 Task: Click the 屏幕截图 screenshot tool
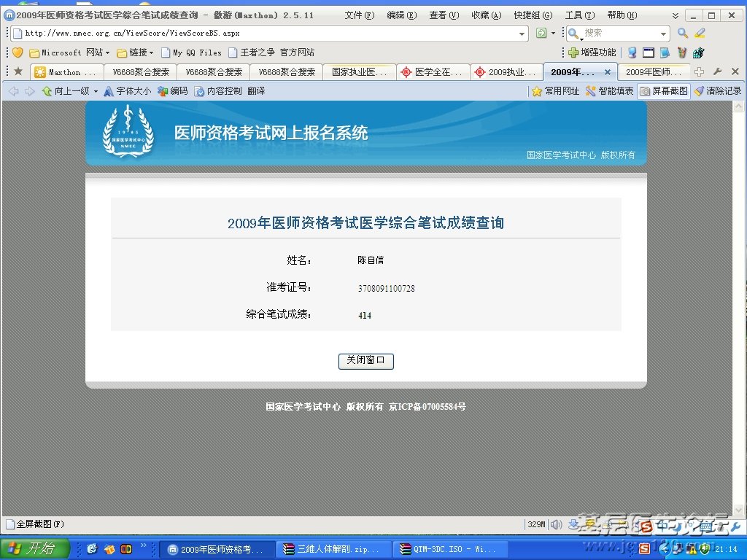663,91
